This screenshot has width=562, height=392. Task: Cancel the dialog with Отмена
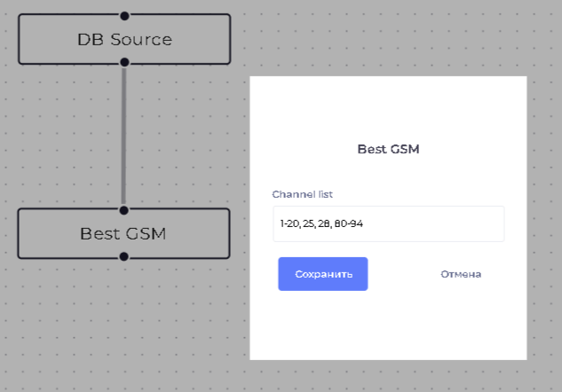point(461,274)
